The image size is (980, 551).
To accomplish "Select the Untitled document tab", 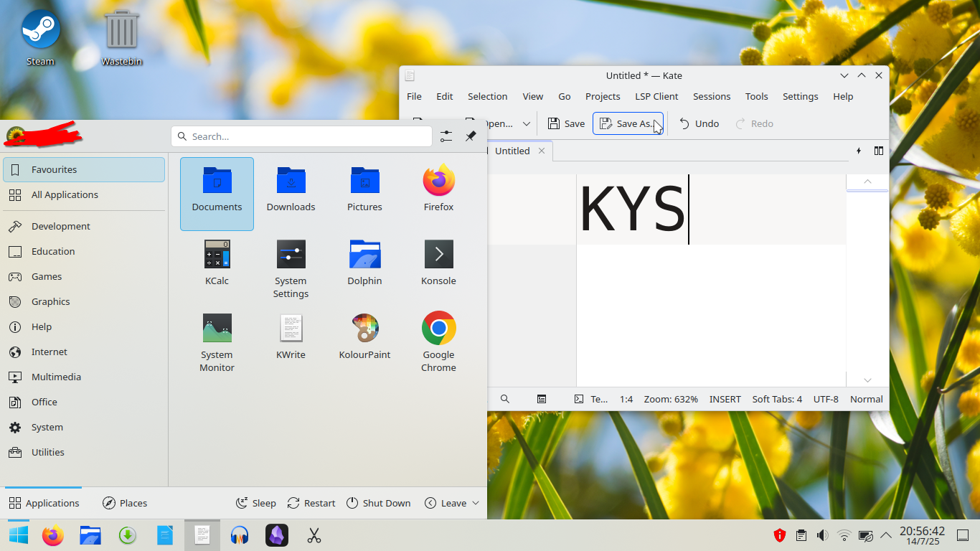I will (x=512, y=151).
